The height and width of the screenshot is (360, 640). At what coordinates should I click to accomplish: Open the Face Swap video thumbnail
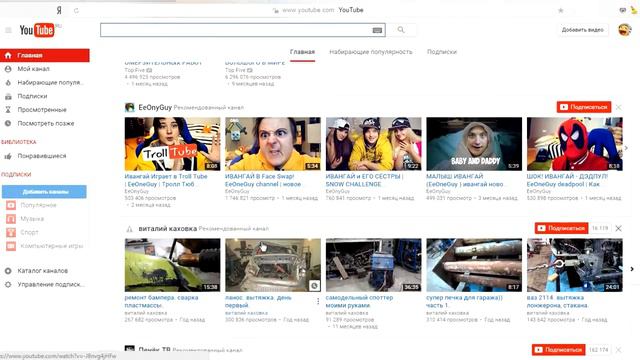(x=273, y=144)
